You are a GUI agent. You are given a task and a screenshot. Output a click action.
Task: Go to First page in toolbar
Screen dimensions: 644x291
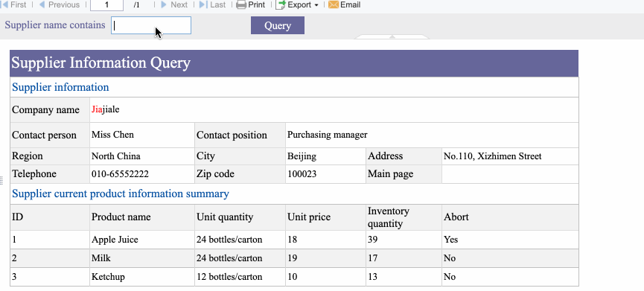pos(14,5)
